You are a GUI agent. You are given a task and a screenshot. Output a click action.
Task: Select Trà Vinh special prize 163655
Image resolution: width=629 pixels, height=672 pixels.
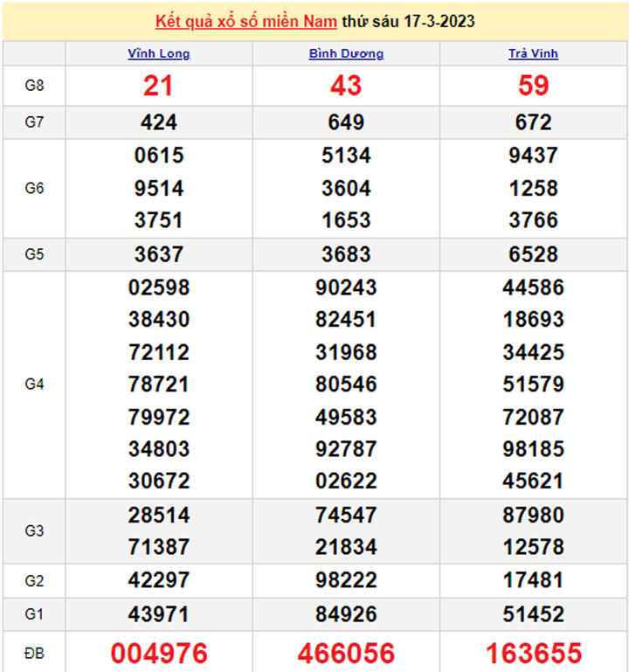tap(533, 653)
